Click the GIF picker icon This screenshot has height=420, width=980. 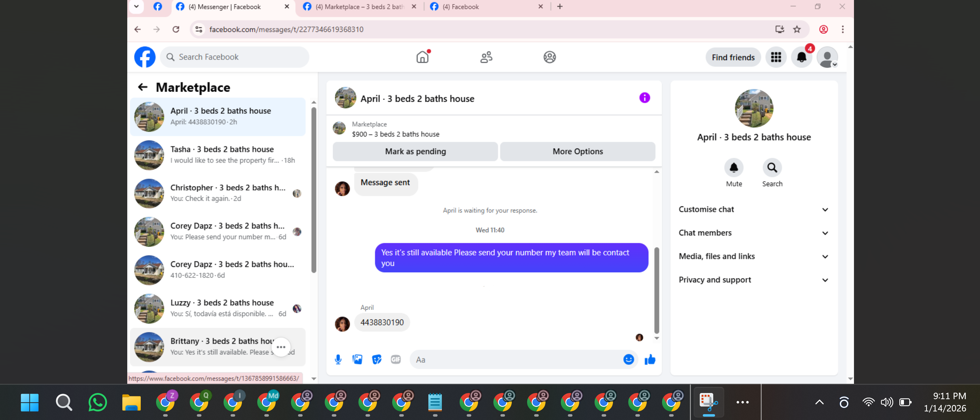coord(396,360)
